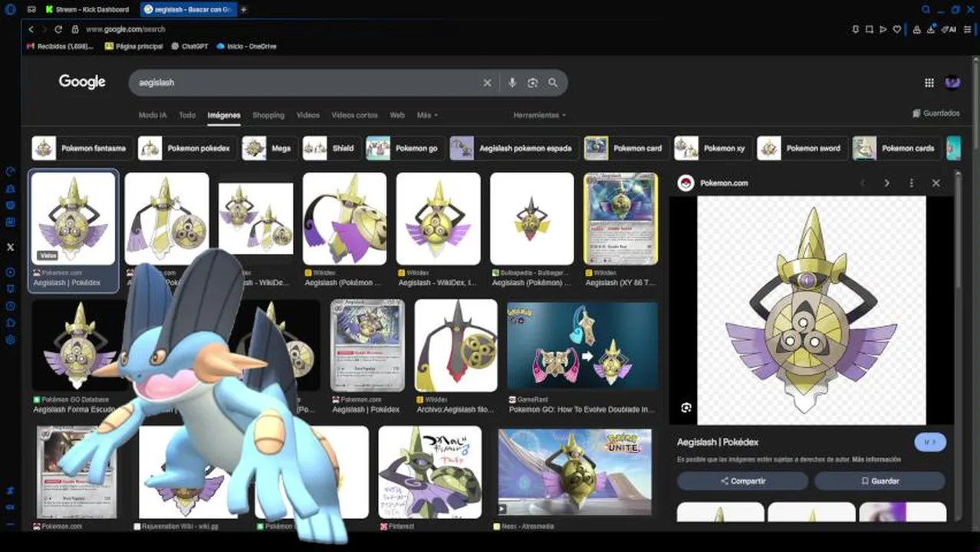Open the browser tab search magnifier

point(926,9)
